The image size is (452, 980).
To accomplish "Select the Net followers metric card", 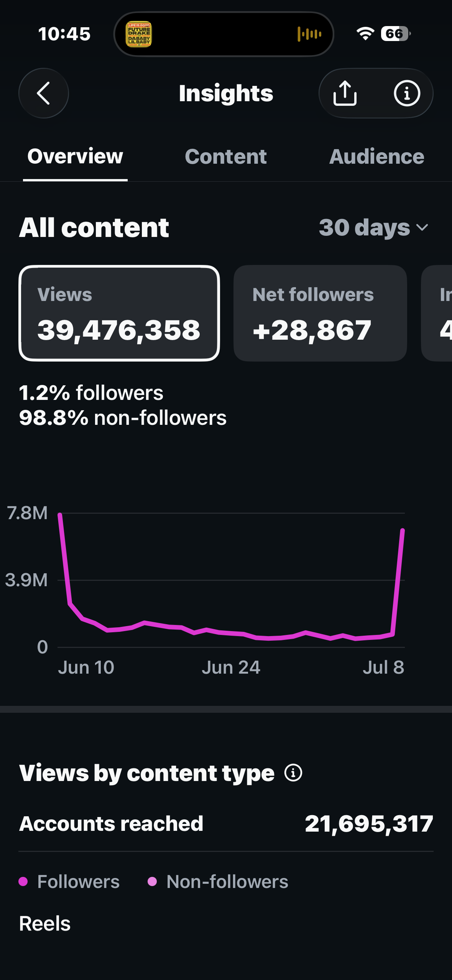I will click(x=320, y=313).
